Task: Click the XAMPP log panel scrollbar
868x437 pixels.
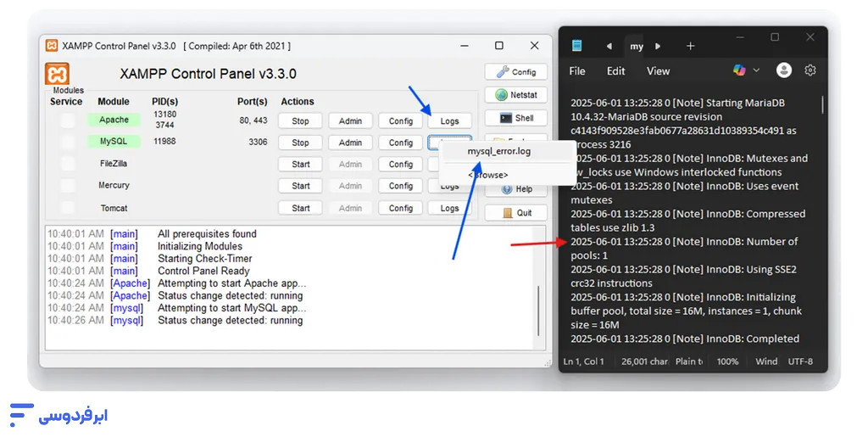Action: (538, 311)
